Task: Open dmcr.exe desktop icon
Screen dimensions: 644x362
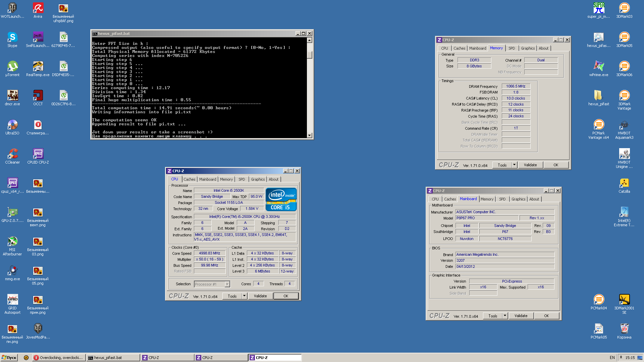Action: (12, 98)
